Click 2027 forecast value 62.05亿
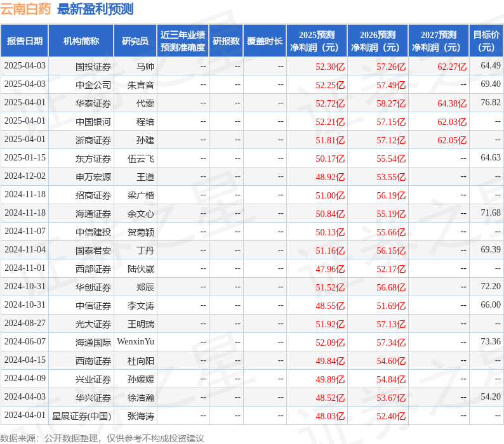This screenshot has height=444, width=504. click(x=451, y=140)
